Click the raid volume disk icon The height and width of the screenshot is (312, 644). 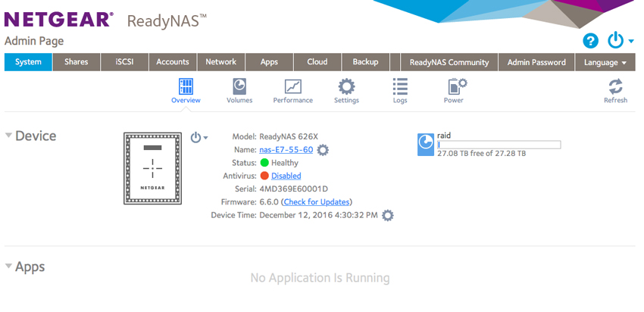426,145
